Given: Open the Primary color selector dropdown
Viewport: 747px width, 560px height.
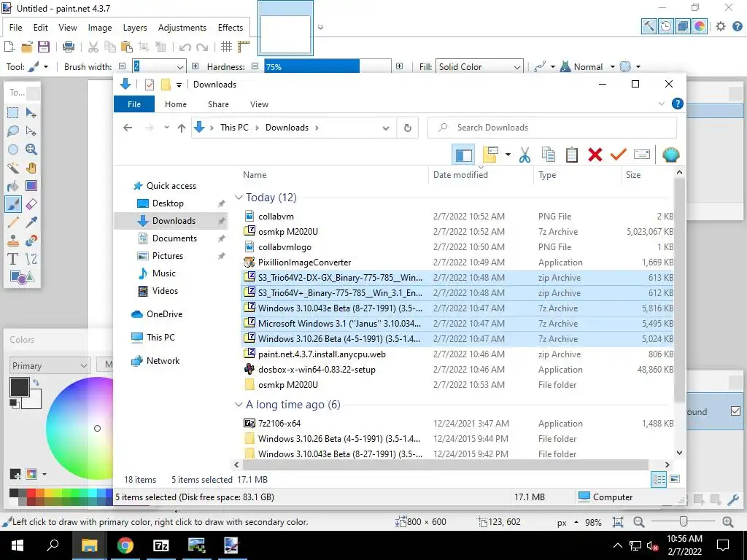Looking at the screenshot, I should tap(50, 366).
